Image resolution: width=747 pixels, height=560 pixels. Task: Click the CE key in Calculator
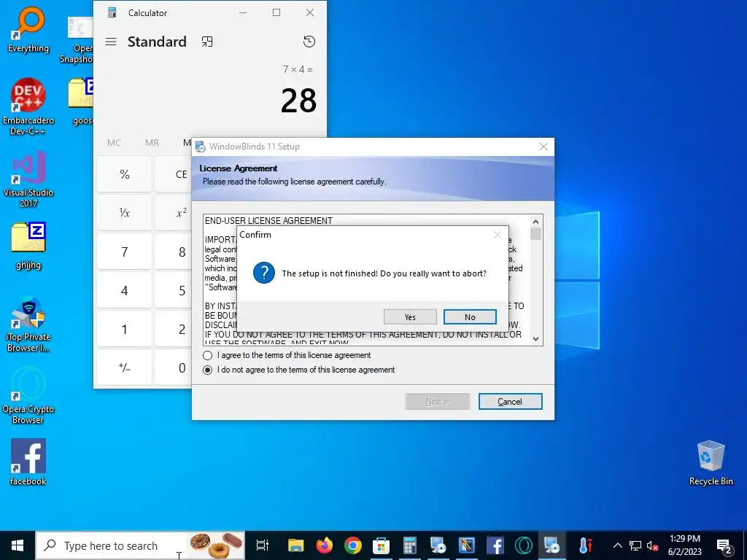pos(174,174)
